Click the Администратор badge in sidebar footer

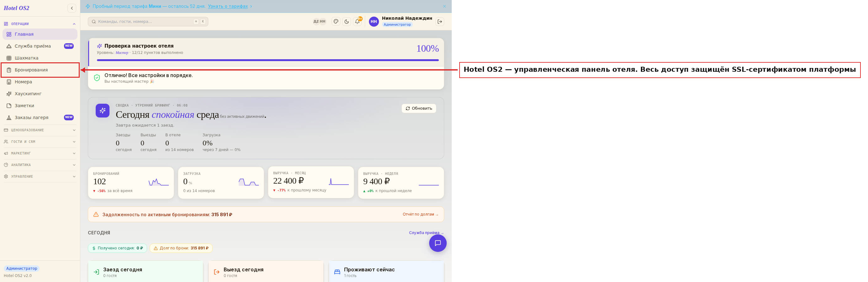point(22,269)
